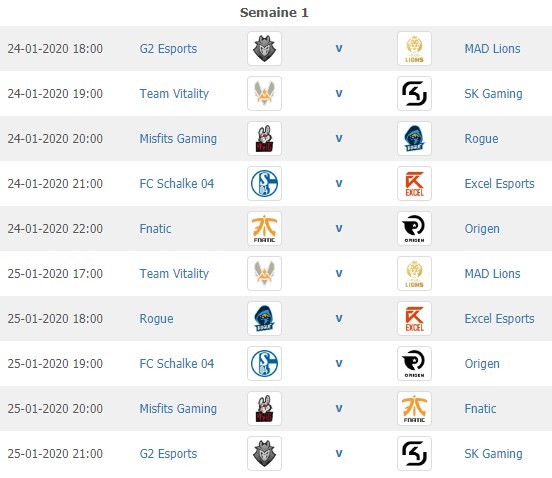
Task: Click the Rogue logo in the 25-01 18:00 match
Action: click(x=264, y=319)
